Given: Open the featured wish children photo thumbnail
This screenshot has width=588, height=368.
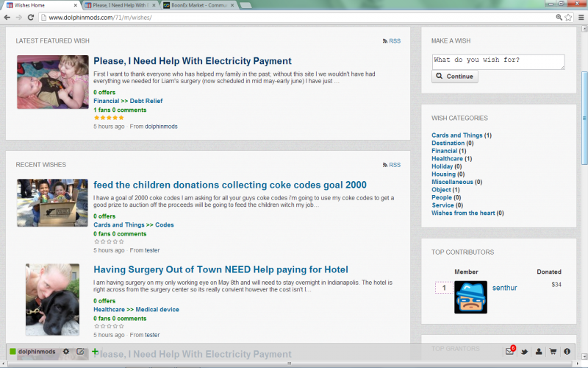Looking at the screenshot, I should (52, 82).
